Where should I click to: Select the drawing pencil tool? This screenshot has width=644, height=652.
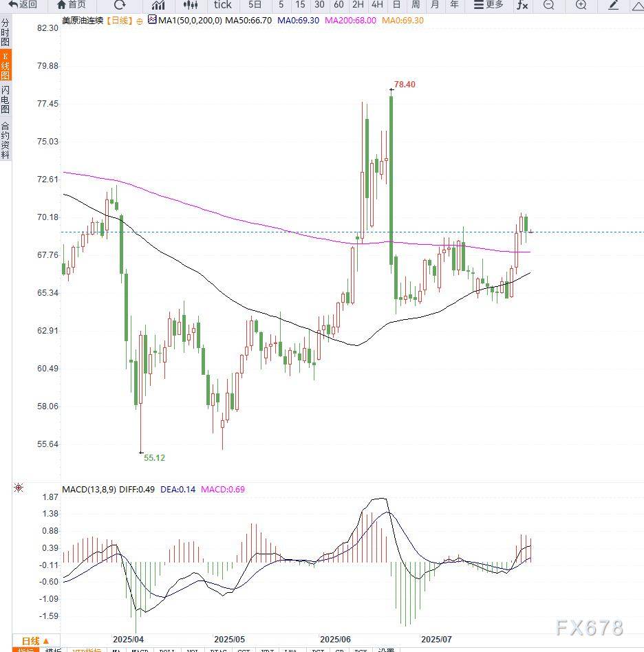pos(614,5)
